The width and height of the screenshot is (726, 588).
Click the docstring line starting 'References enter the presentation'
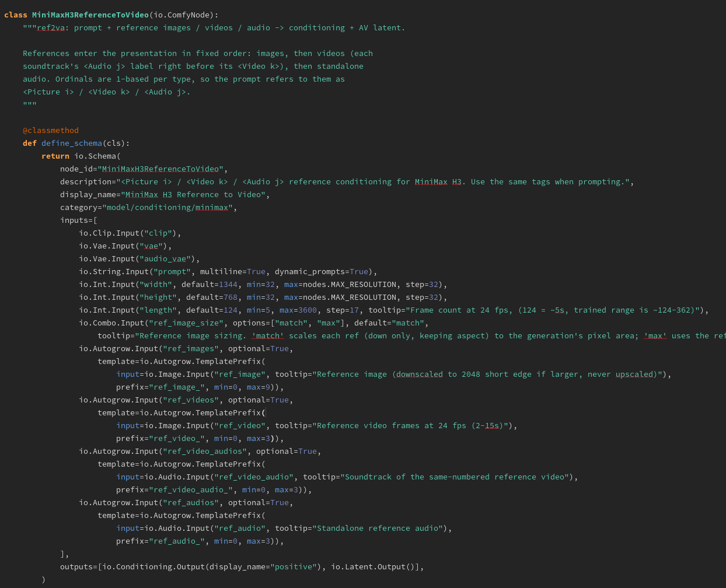point(198,53)
